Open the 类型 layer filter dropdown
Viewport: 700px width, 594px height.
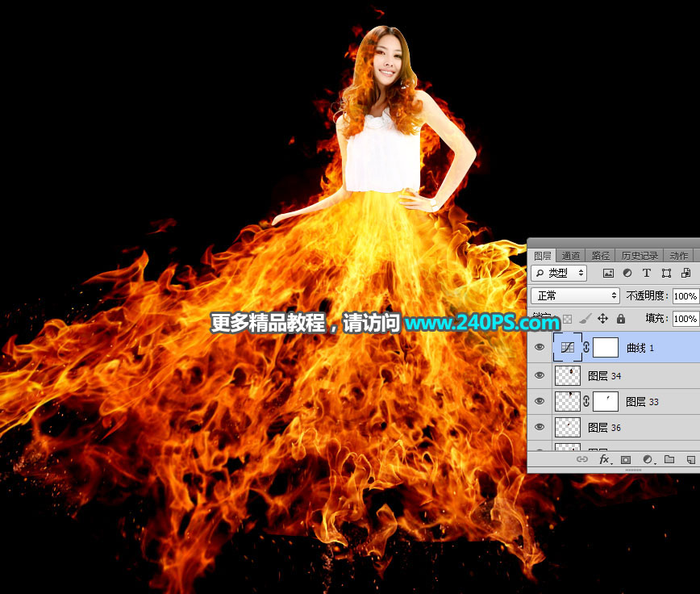click(559, 273)
